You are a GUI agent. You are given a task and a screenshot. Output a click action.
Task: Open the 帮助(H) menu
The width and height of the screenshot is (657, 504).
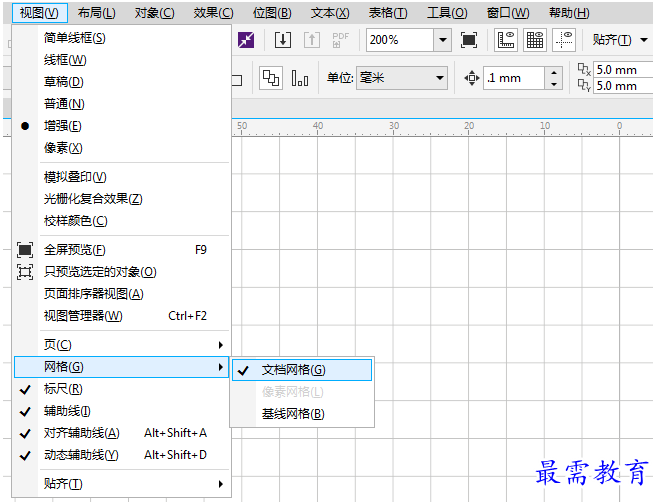(569, 13)
